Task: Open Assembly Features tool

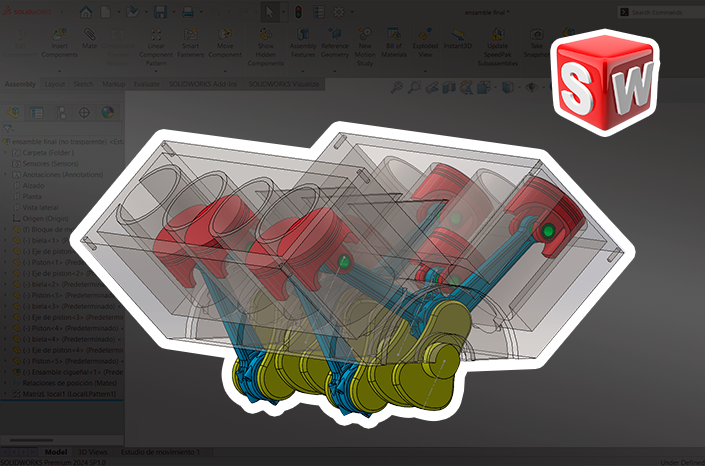Action: coord(303,43)
